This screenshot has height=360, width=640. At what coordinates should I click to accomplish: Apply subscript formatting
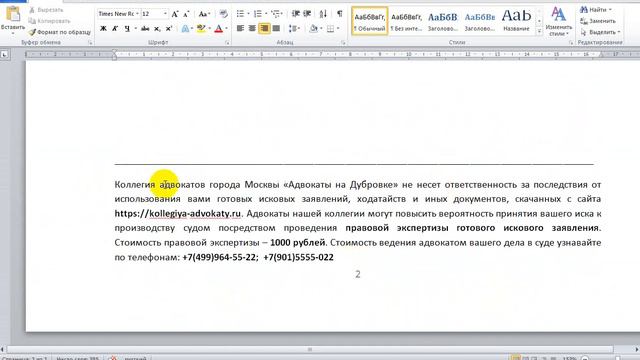point(157,29)
